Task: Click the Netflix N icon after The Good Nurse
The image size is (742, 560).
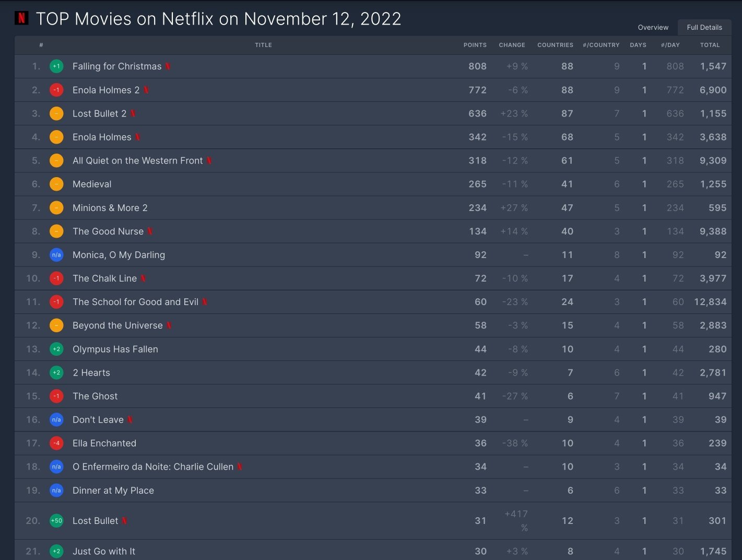Action: pos(150,231)
